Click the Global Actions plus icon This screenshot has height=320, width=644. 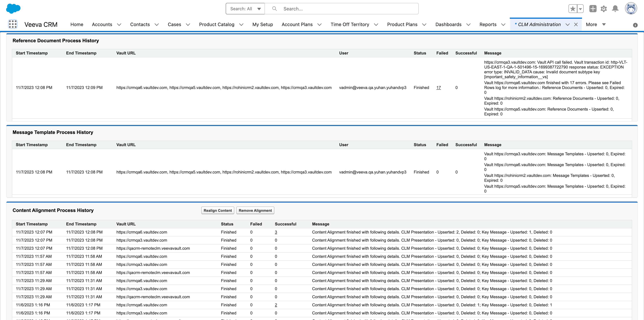(593, 9)
